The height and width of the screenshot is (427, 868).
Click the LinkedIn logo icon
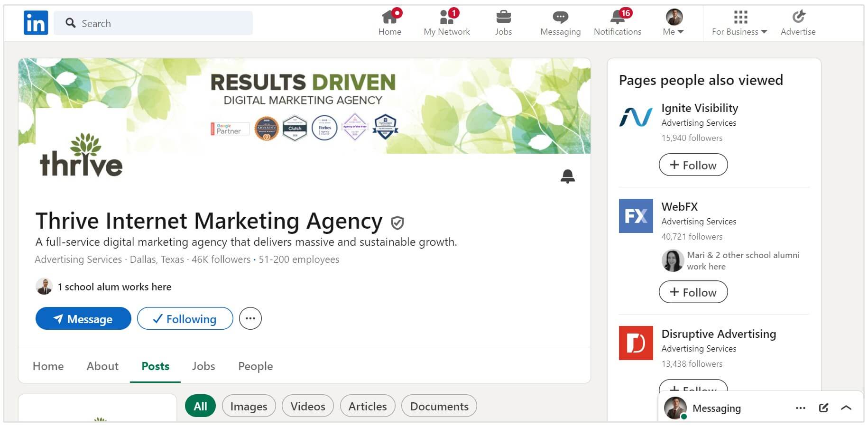(36, 23)
